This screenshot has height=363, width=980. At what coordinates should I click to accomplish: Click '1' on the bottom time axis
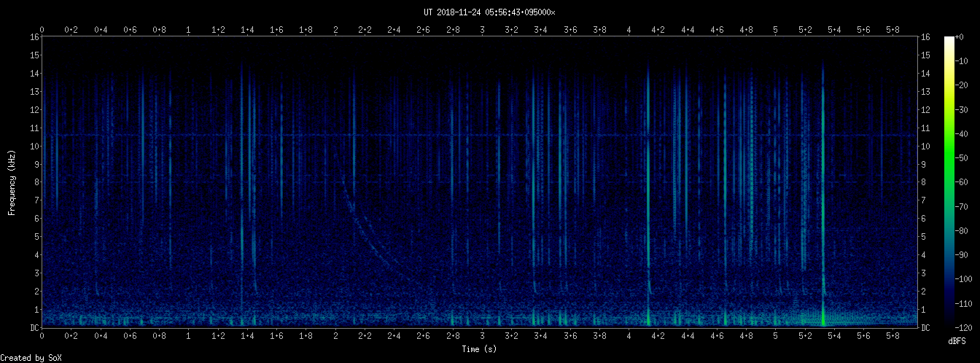pyautogui.click(x=189, y=336)
